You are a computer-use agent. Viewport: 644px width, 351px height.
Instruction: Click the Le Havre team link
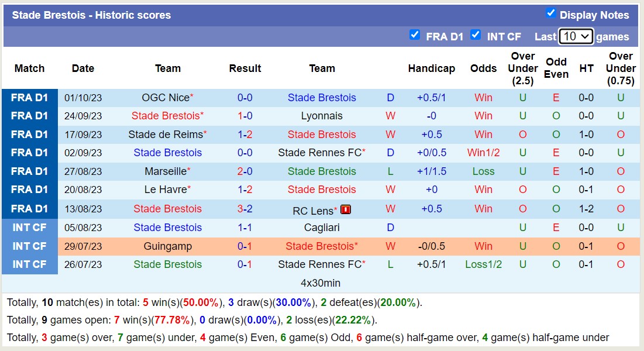166,190
